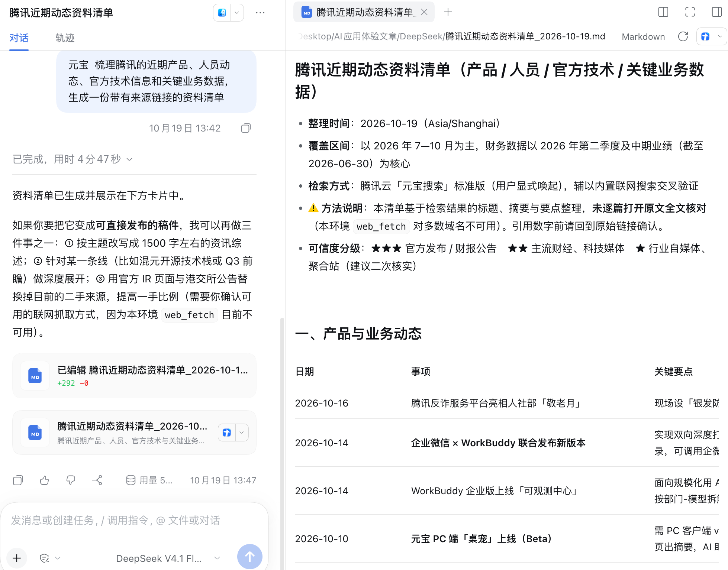Click the file path 腾讯近期动态资料清单_2026-10-19.md

pos(525,36)
